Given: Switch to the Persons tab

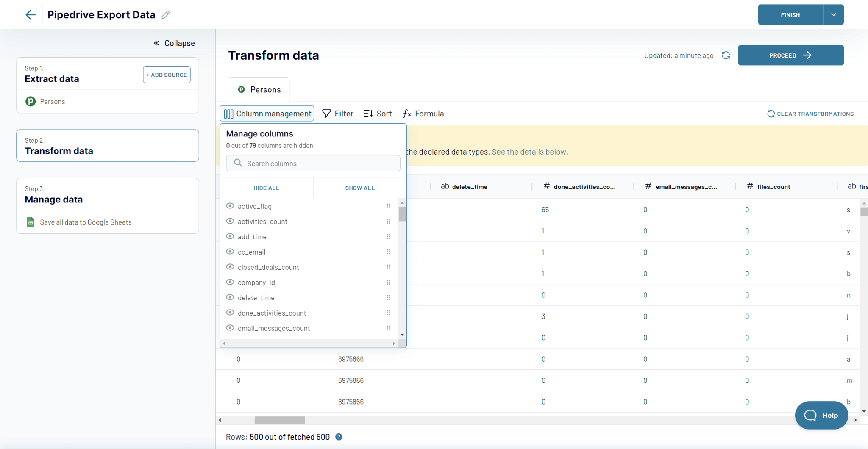Looking at the screenshot, I should (x=259, y=89).
